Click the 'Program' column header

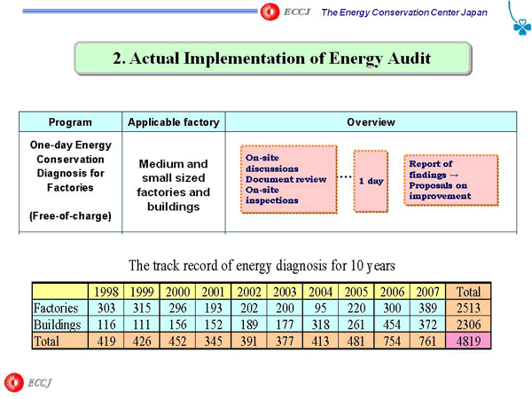(70, 122)
